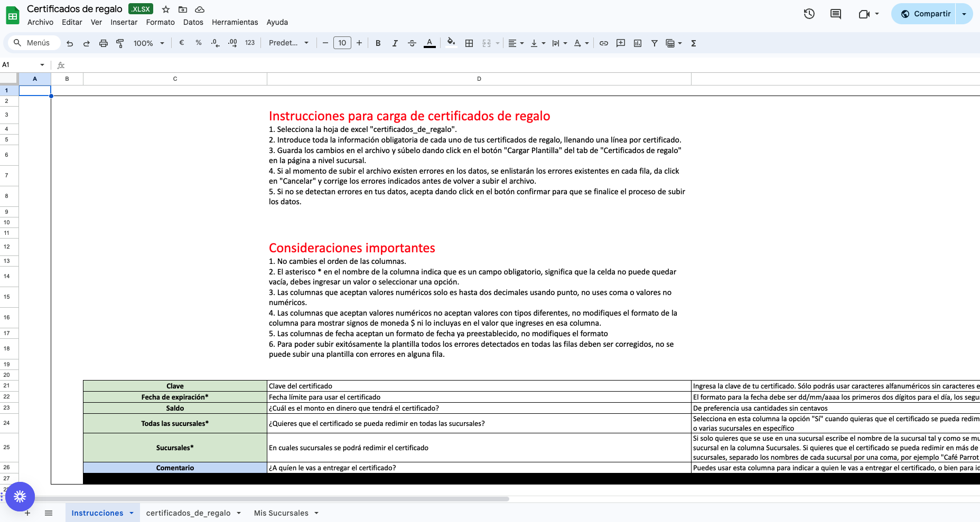This screenshot has width=980, height=522.
Task: Open the Functions sigma menu
Action: [x=694, y=43]
